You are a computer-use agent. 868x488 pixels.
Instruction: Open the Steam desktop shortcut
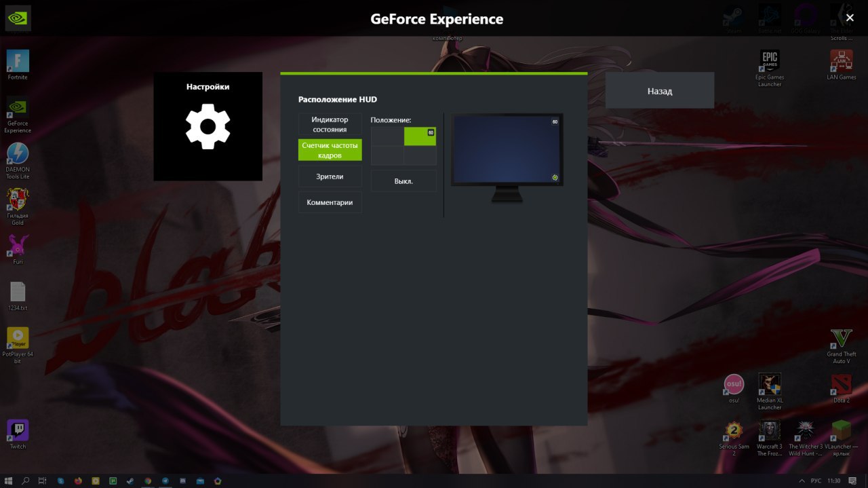coord(734,19)
